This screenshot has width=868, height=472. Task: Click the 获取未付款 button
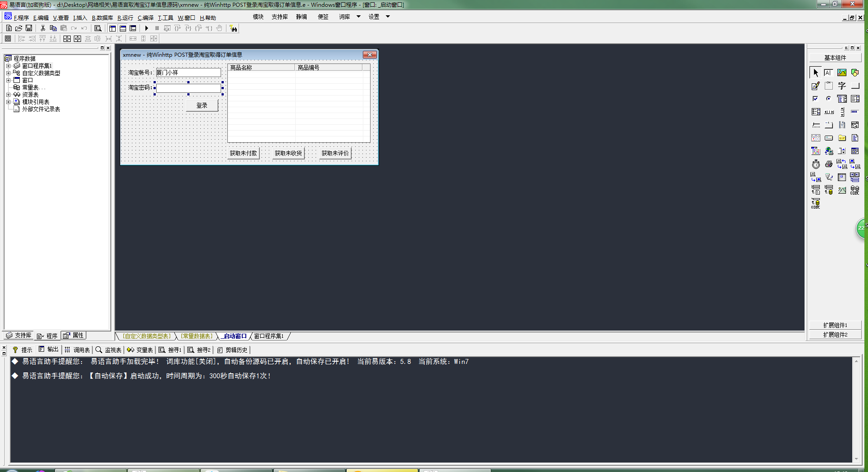click(244, 153)
